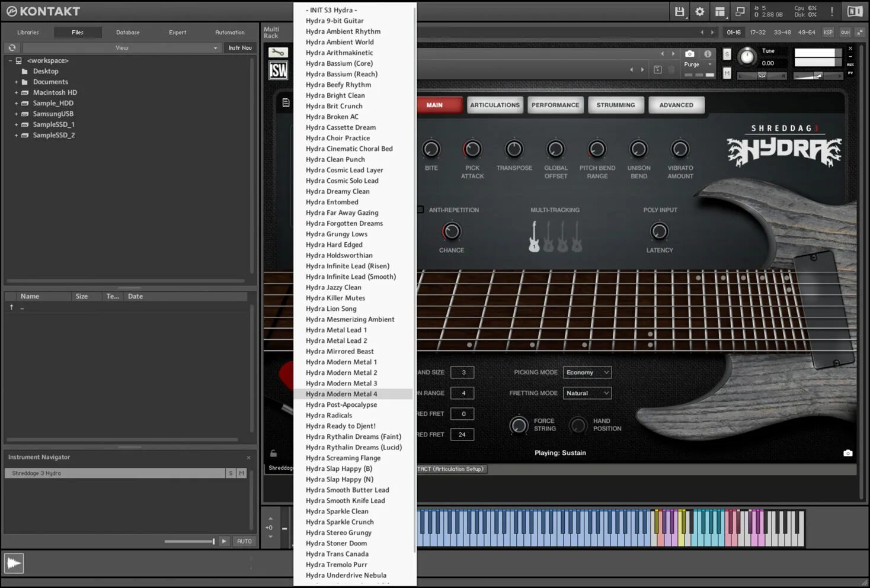Image resolution: width=870 pixels, height=588 pixels.
Task: Open the Picking Mode Economy dropdown
Action: pos(587,372)
